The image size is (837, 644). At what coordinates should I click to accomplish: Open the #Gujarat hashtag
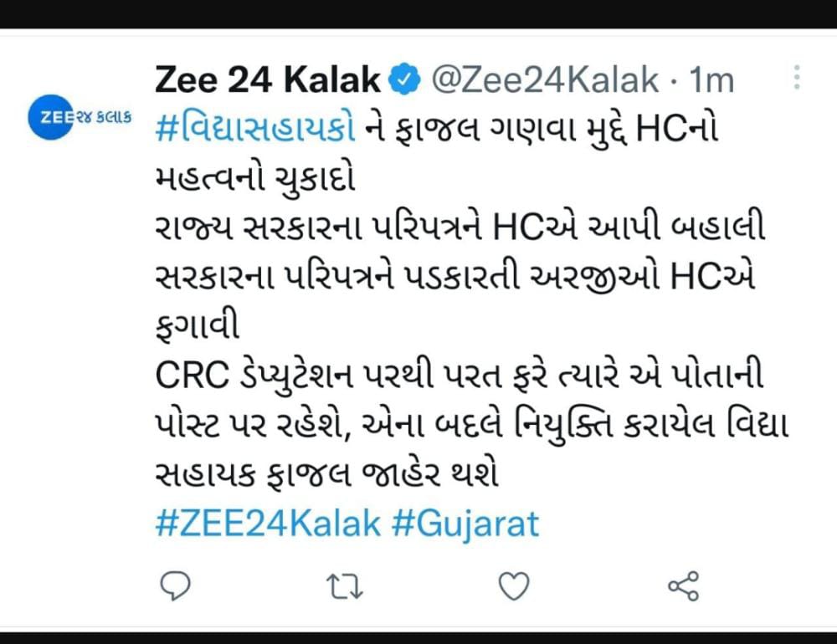[x=465, y=524]
